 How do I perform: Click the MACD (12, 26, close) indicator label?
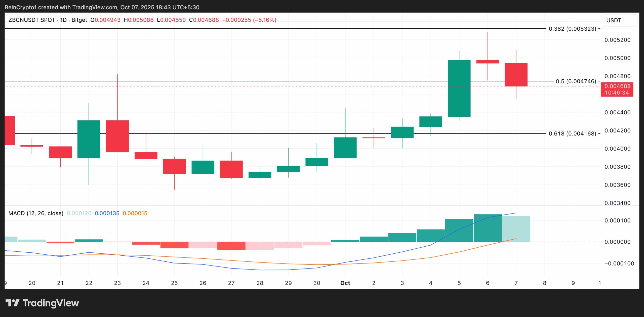36,213
